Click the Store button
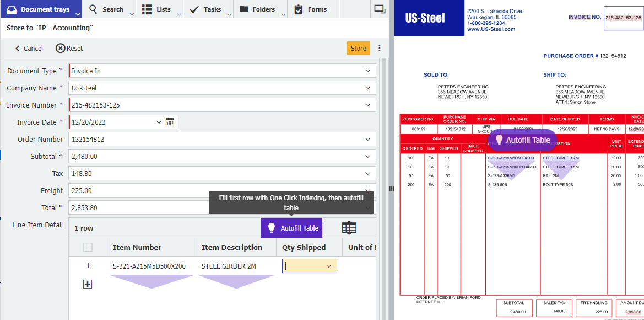644x320 pixels. 359,48
